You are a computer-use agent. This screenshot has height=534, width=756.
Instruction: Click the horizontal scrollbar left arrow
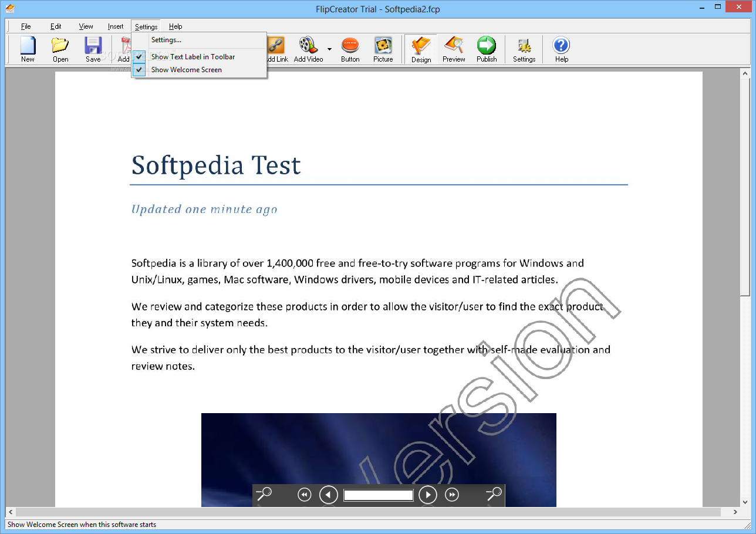10,512
